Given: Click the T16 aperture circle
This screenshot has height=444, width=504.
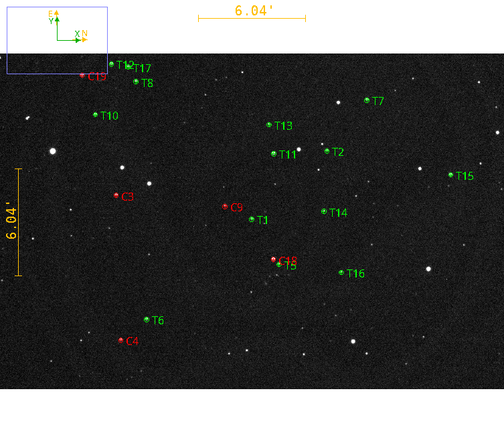Looking at the screenshot, I should pos(341,273).
